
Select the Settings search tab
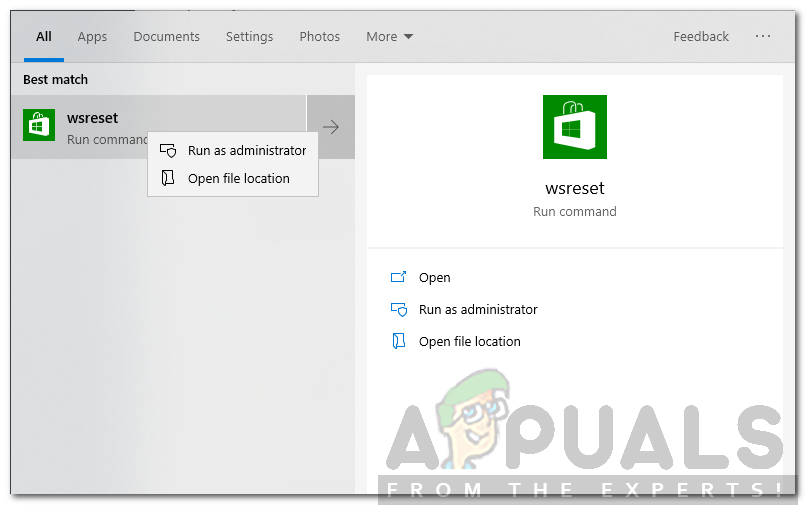coord(249,37)
